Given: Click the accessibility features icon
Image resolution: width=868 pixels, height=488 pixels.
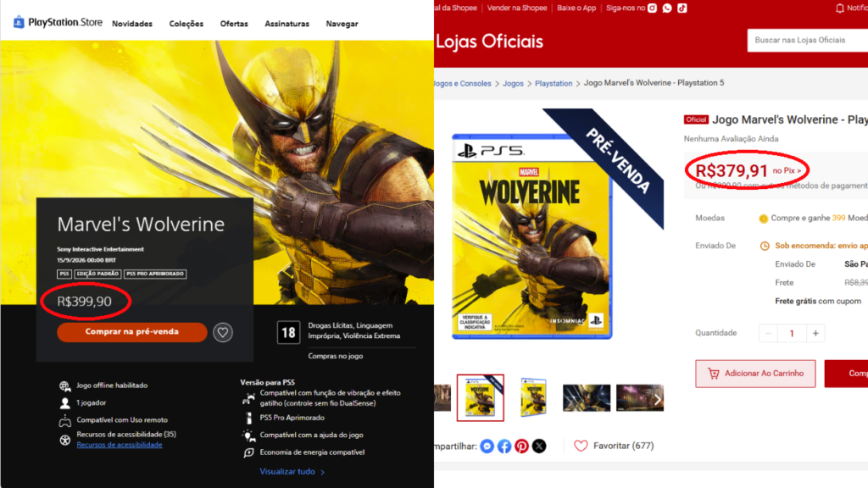Looking at the screenshot, I should pyautogui.click(x=64, y=440).
